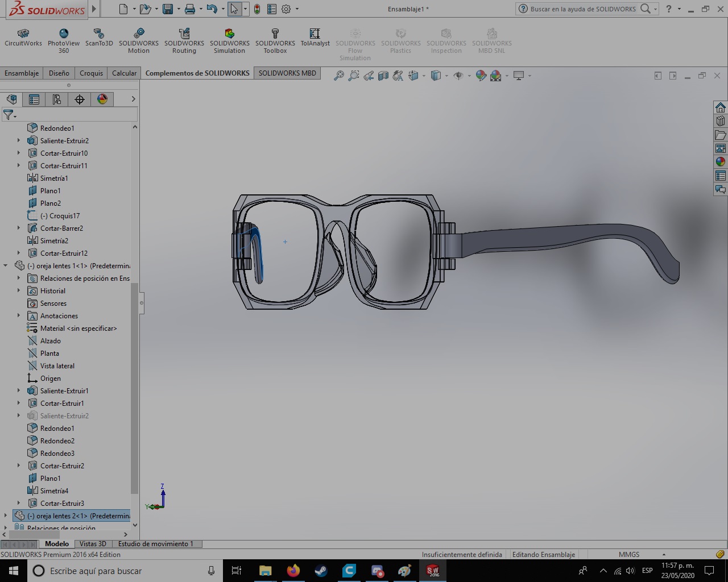
Task: Open the DimXpertManager tab
Action: click(x=80, y=99)
